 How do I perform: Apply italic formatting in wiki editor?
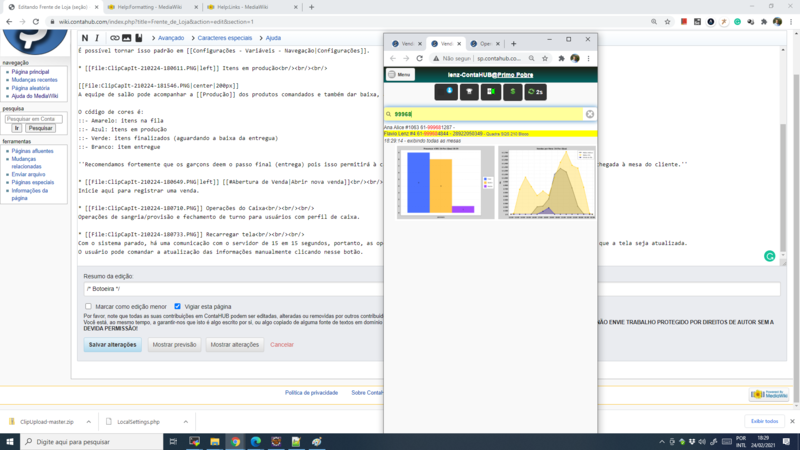point(97,38)
